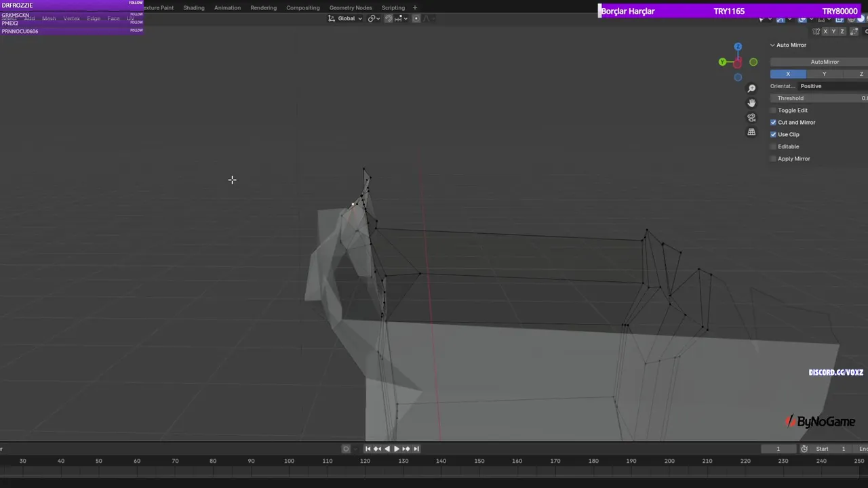Open the pivot point dropdown
868x488 pixels.
374,18
